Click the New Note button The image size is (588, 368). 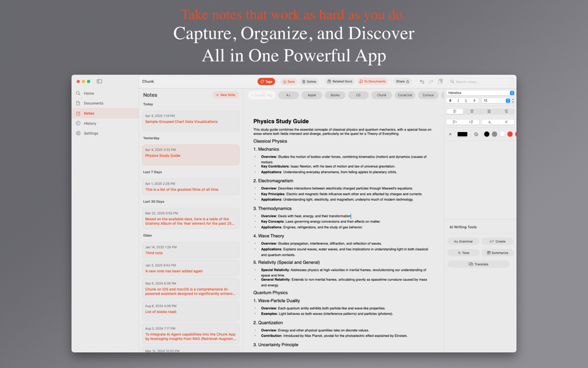(226, 95)
